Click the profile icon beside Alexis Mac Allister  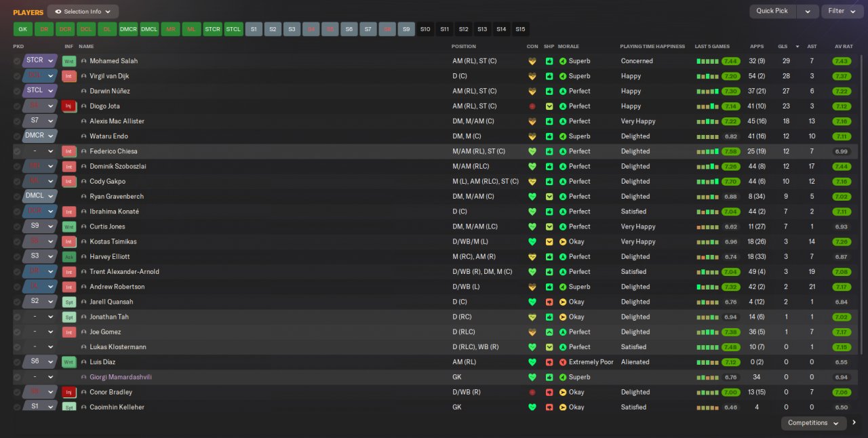[84, 121]
